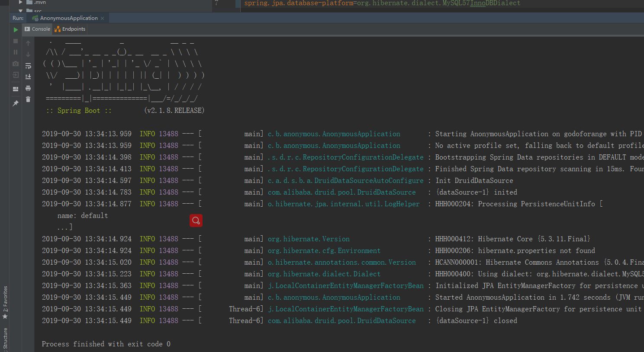644x352 pixels.
Task: Click the Console tab's terminal icon
Action: pos(27,29)
